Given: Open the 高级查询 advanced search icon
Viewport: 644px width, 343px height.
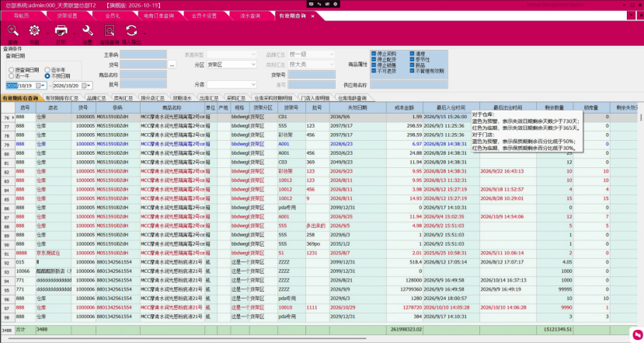Looking at the screenshot, I should coord(110,31).
